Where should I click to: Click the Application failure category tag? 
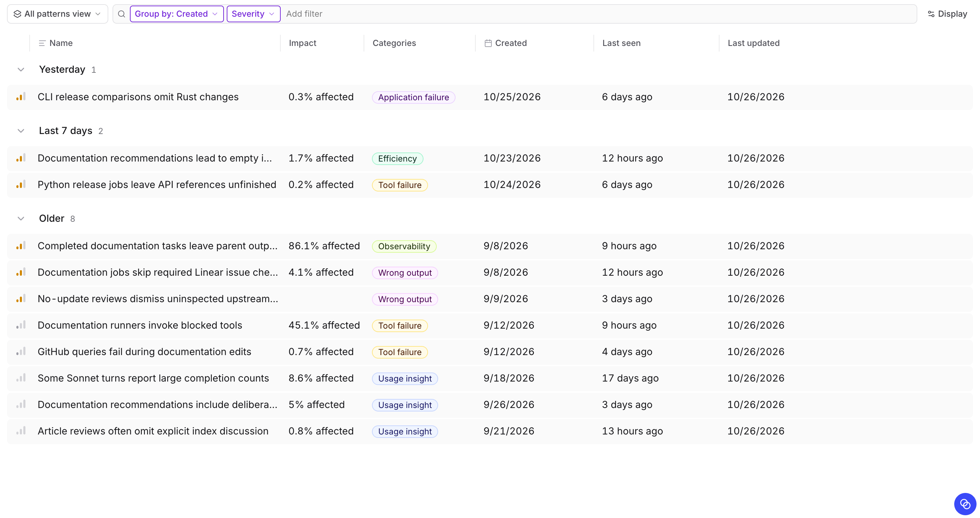tap(413, 97)
